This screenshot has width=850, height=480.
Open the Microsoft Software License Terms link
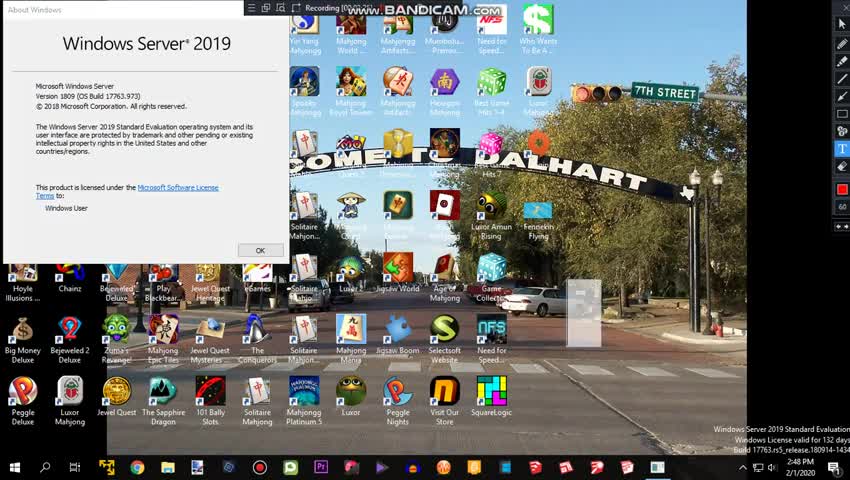tap(127, 191)
